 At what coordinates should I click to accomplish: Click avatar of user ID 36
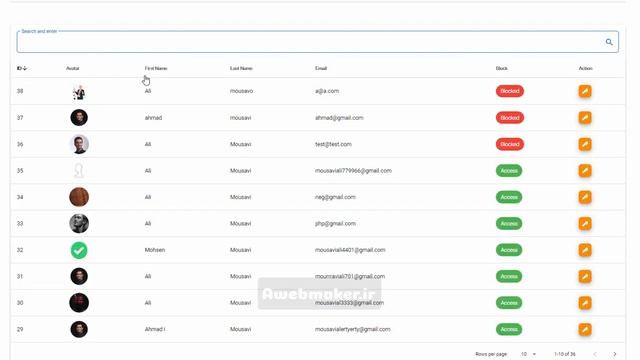pyautogui.click(x=79, y=144)
